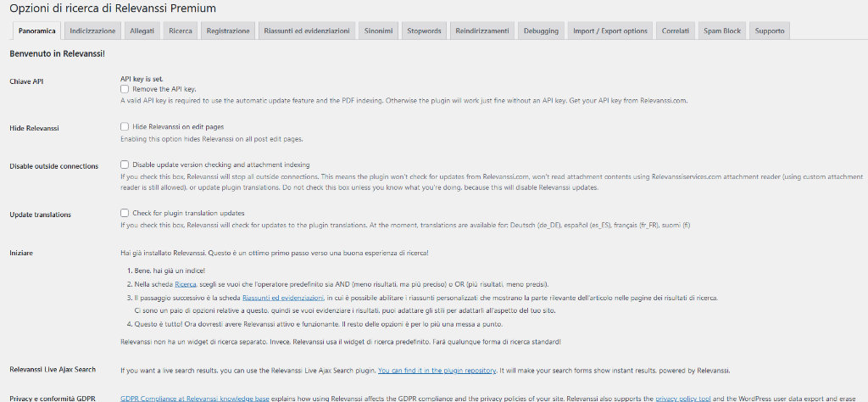The height and width of the screenshot is (402, 868).
Task: Select the Stopwords tab
Action: 424,31
